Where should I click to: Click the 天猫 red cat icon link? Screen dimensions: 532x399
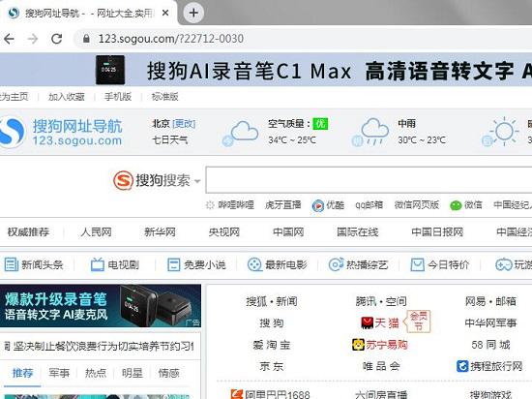[x=368, y=322]
